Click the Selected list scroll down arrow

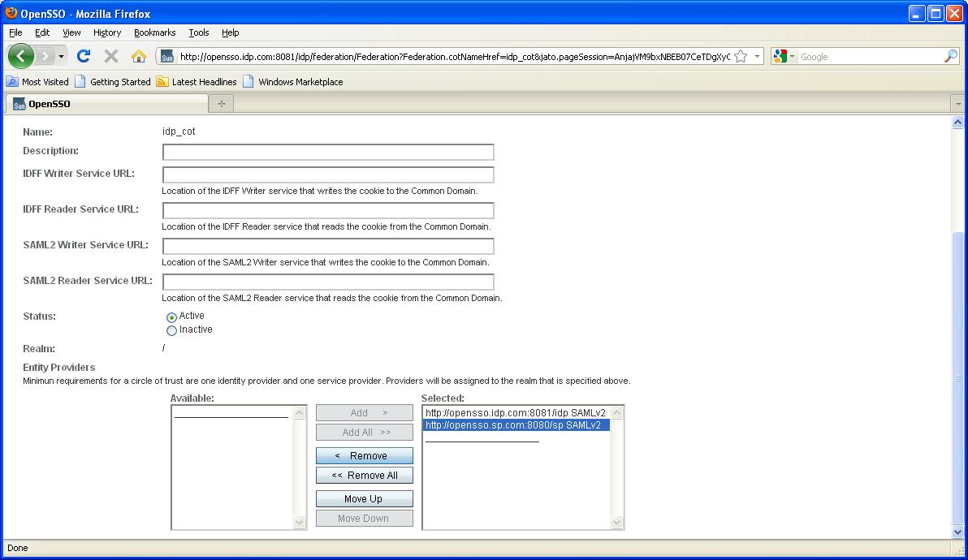[x=616, y=523]
